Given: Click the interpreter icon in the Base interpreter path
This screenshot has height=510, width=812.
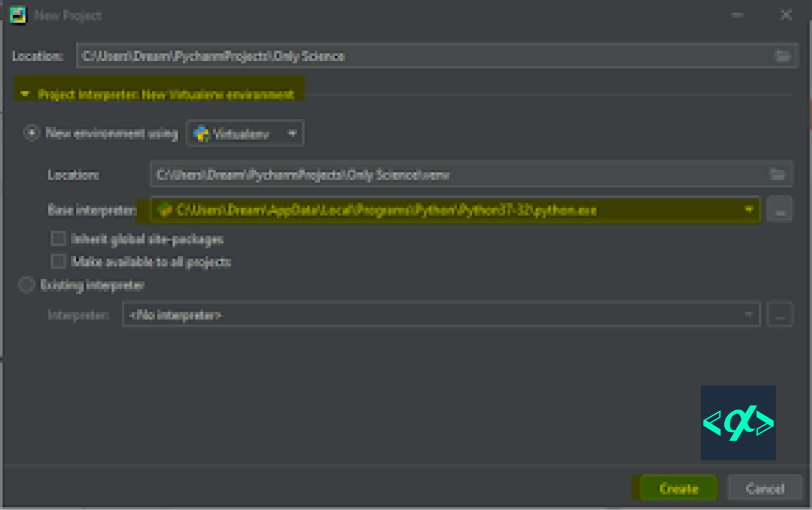Looking at the screenshot, I should 163,209.
